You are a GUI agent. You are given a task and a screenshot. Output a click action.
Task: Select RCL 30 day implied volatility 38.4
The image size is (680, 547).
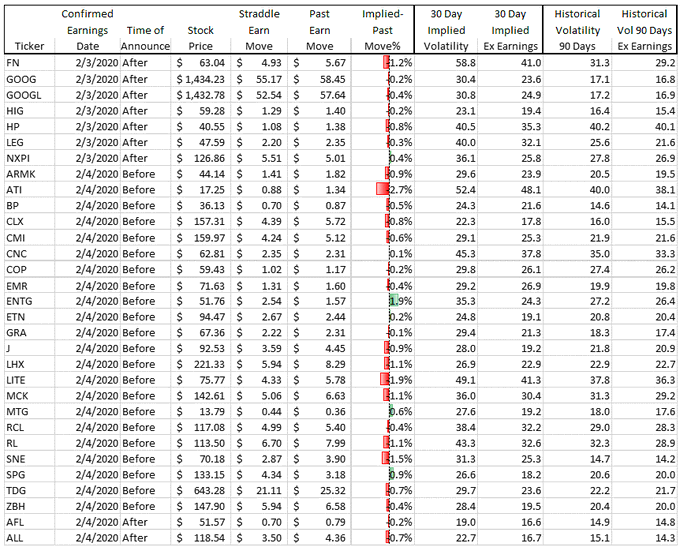pos(446,428)
